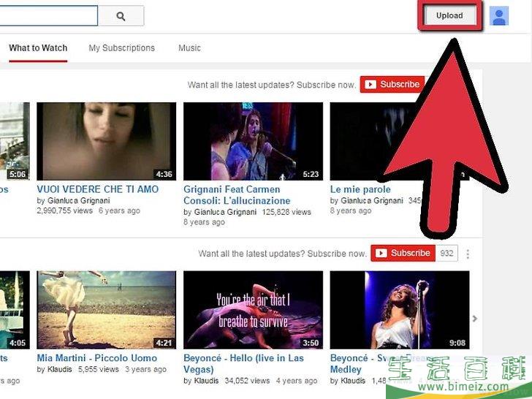This screenshot has width=532, height=399.
Task: Click the 4:21 duration badge
Action: (x=164, y=343)
